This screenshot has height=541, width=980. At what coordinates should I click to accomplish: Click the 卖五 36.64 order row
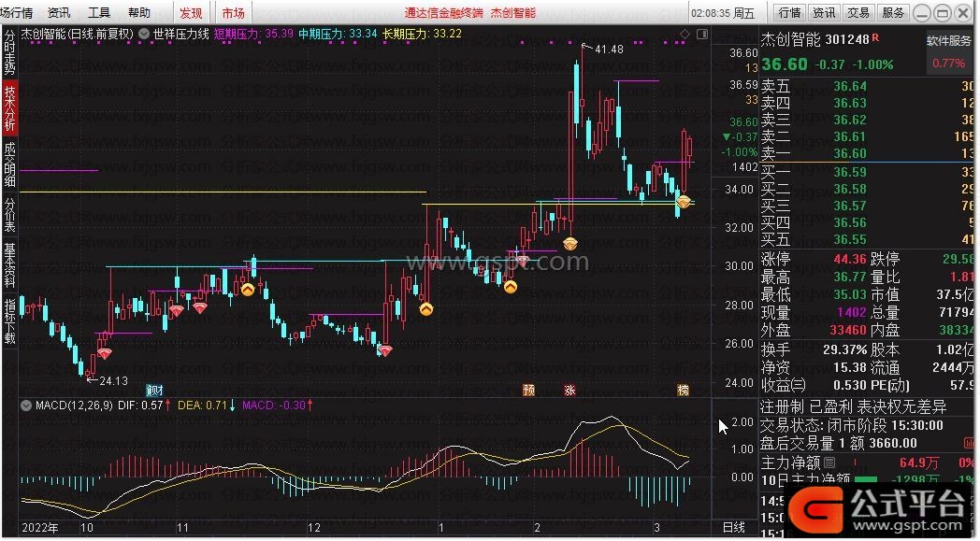867,86
